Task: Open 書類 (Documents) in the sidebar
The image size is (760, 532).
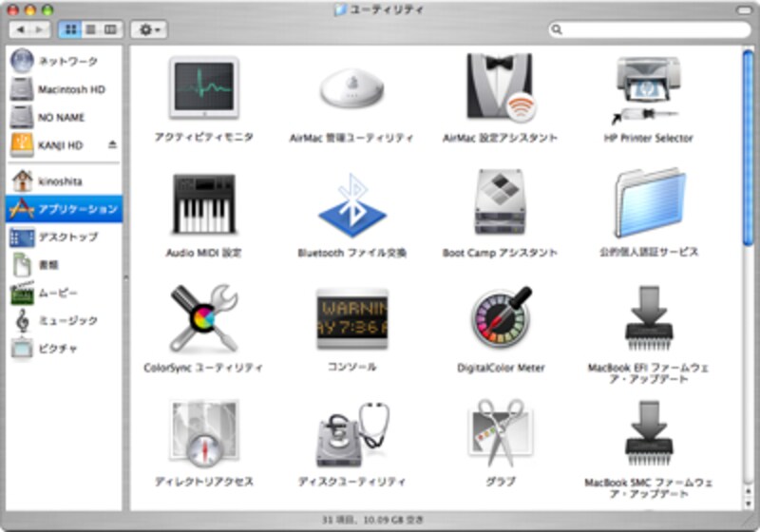Action: tap(64, 265)
